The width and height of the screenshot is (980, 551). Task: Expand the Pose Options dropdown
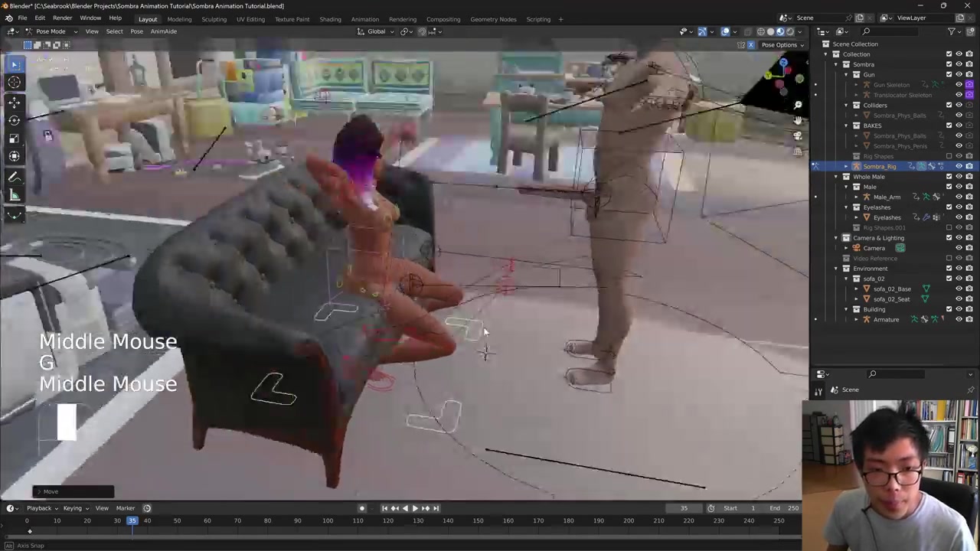(781, 44)
